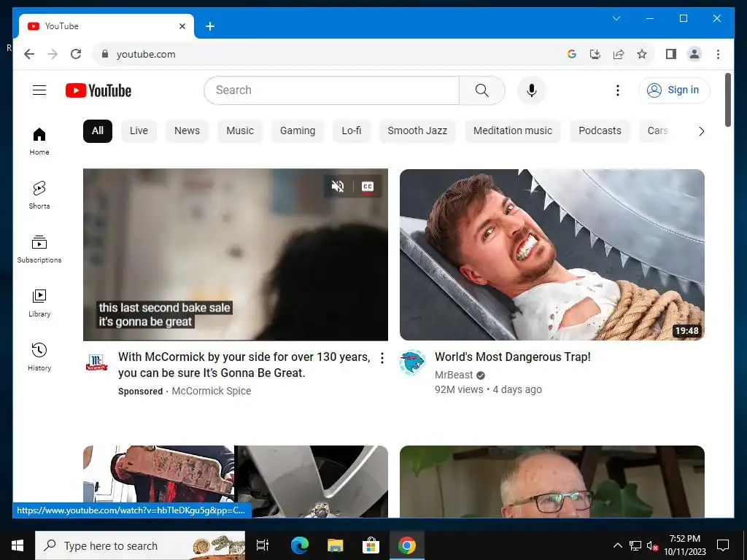Open the notification center
The height and width of the screenshot is (560, 747).
point(723,545)
